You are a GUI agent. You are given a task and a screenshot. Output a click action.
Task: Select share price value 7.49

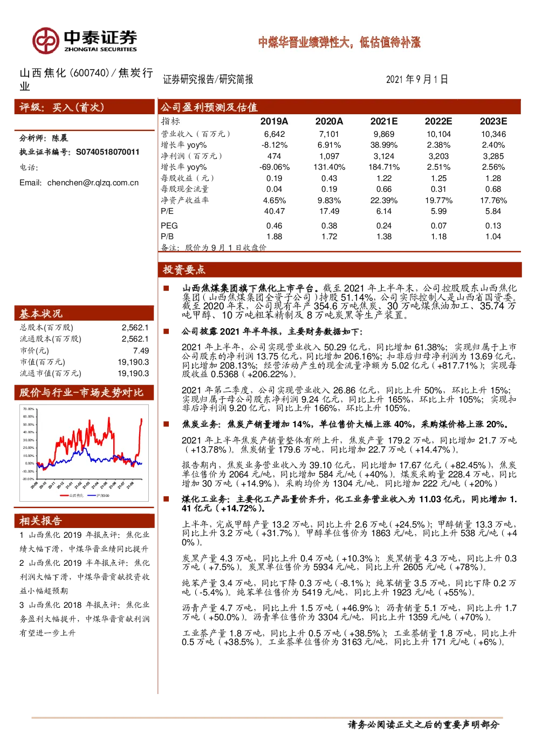[x=141, y=351]
